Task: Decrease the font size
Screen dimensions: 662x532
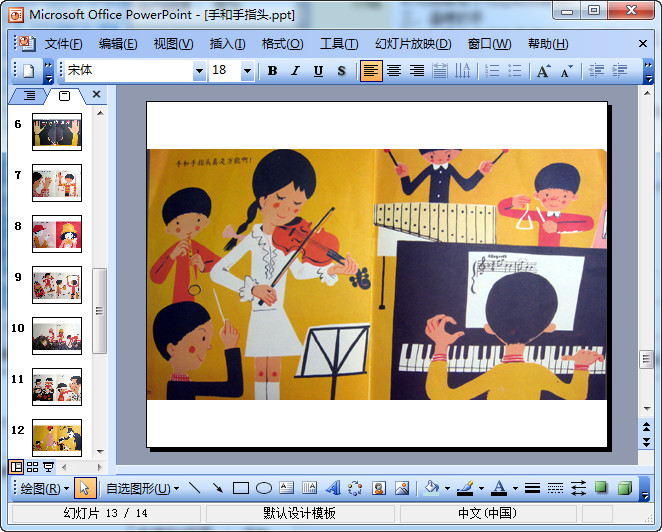Action: (x=567, y=71)
